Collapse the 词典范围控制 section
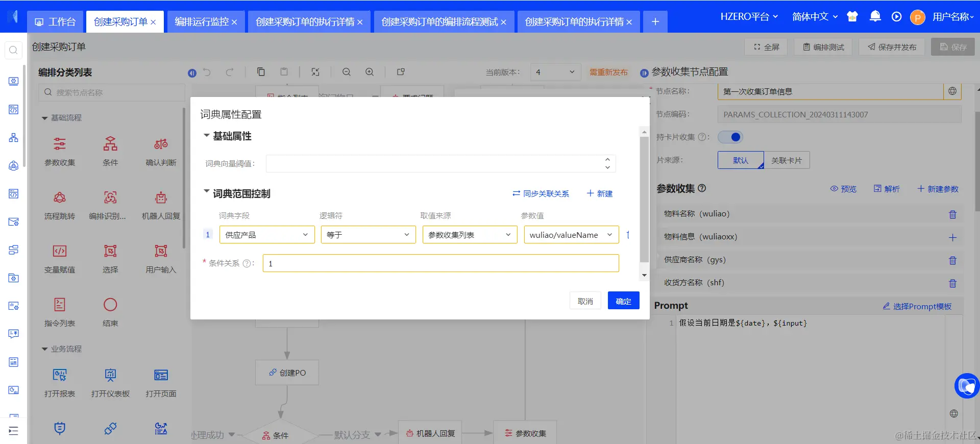This screenshot has height=444, width=980. pos(207,192)
